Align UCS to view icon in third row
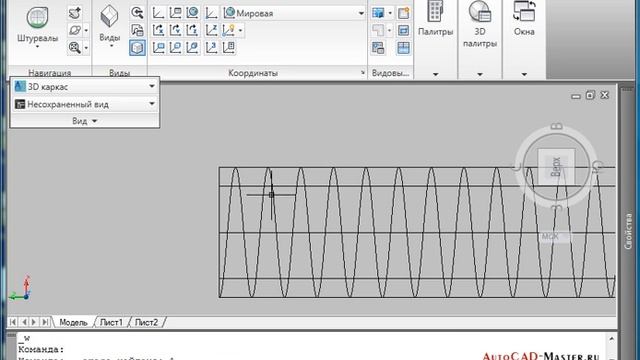 158,48
